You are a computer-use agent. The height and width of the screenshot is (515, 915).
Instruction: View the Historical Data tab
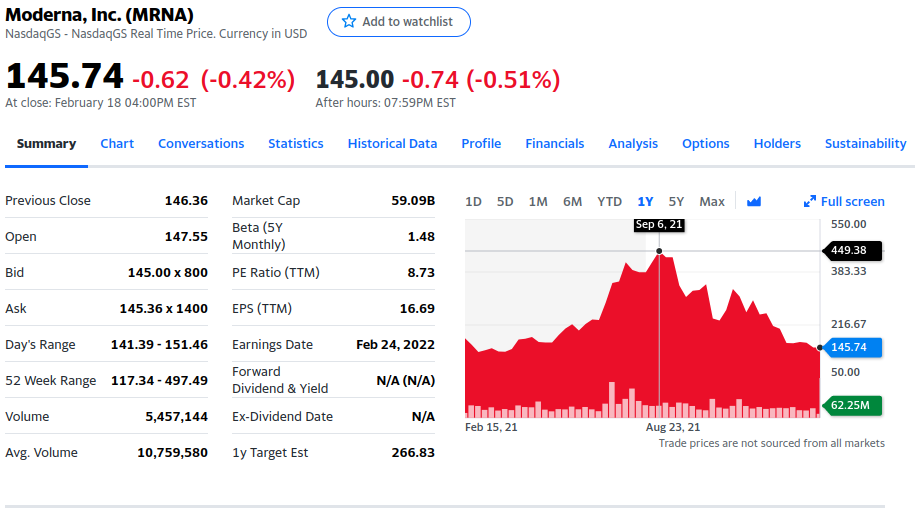(x=392, y=143)
